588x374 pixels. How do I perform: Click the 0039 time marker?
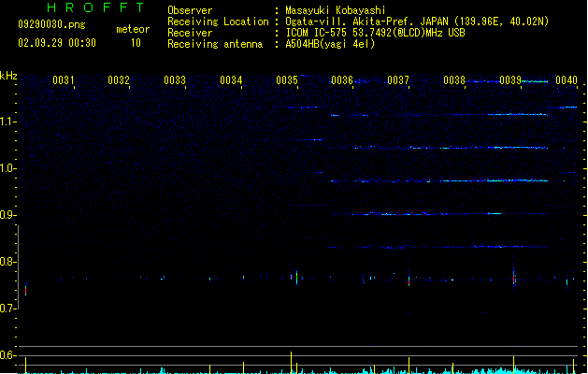pyautogui.click(x=510, y=80)
